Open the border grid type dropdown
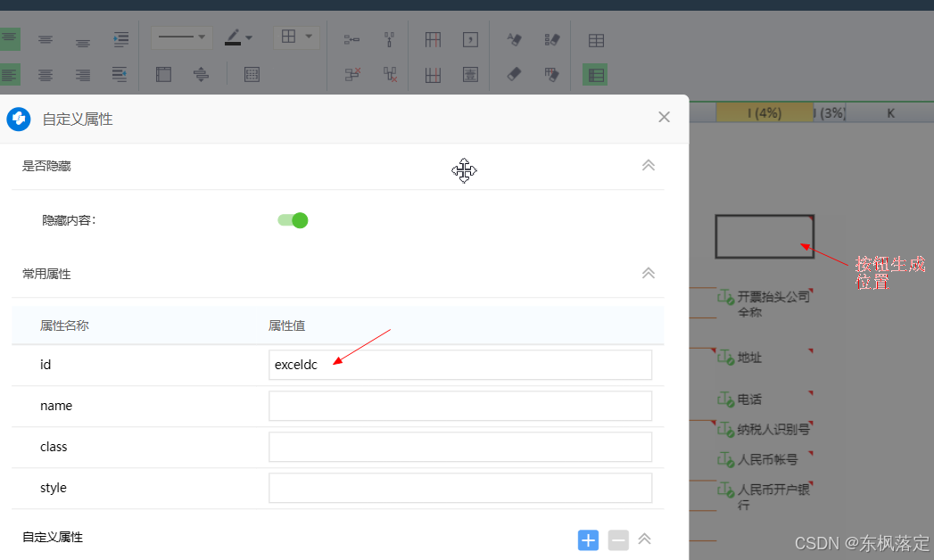934x560 pixels. tap(296, 37)
